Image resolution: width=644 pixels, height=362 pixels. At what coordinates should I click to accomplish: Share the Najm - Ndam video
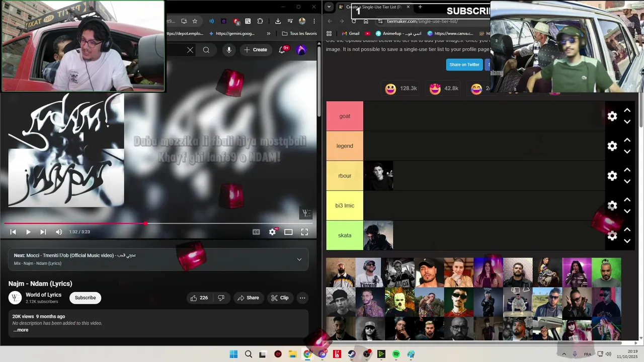tap(248, 298)
